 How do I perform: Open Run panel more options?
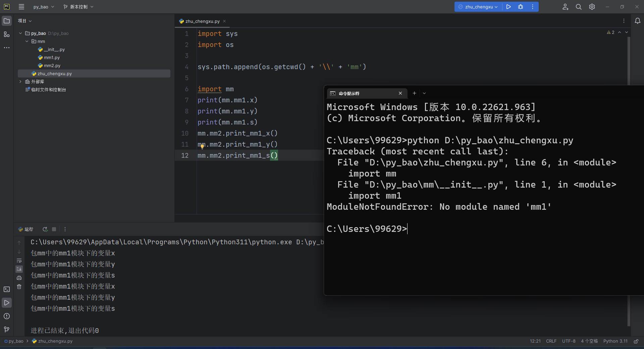65,229
